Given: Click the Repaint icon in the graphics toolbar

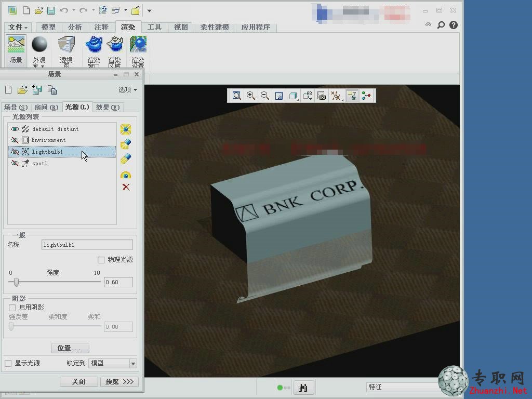Looking at the screenshot, I should (x=279, y=96).
